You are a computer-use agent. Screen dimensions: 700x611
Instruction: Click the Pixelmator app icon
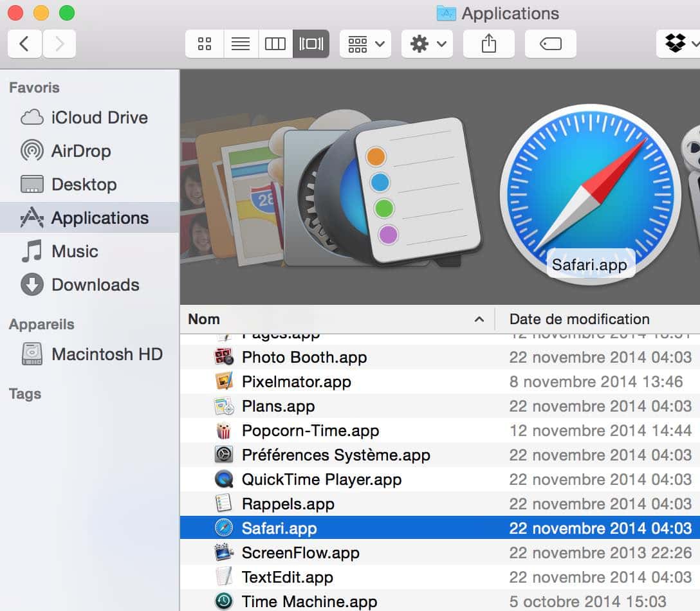224,381
